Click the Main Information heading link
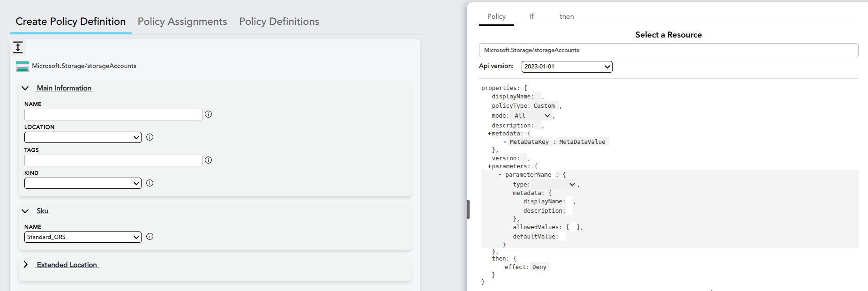Image resolution: width=868 pixels, height=291 pixels. (64, 88)
